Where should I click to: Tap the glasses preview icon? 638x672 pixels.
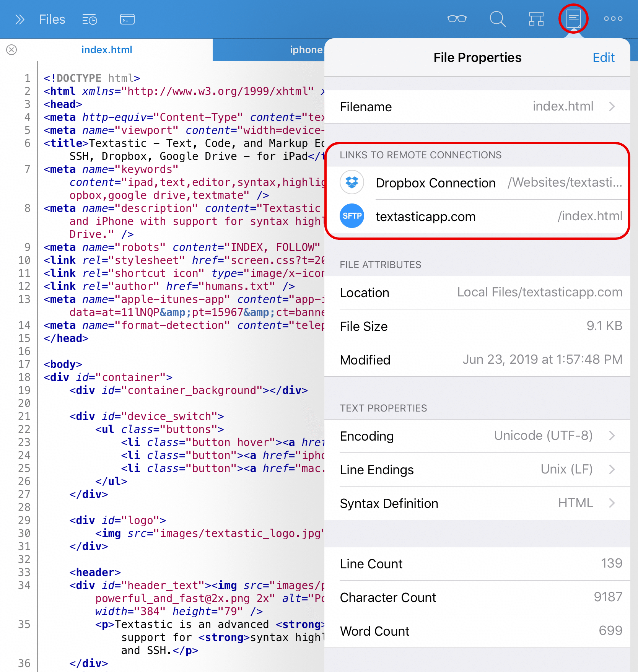(x=457, y=19)
